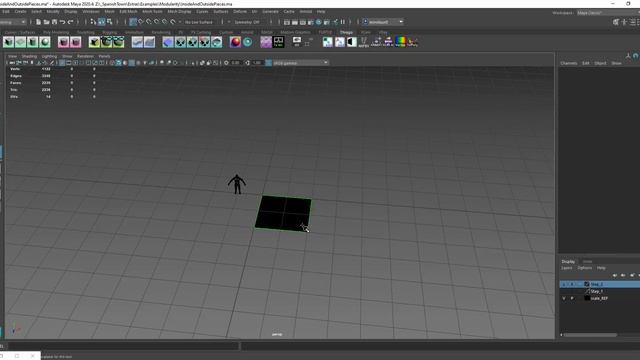The width and height of the screenshot is (640, 360).
Task: Open the Channels menu in Channel Box
Action: pos(569,63)
